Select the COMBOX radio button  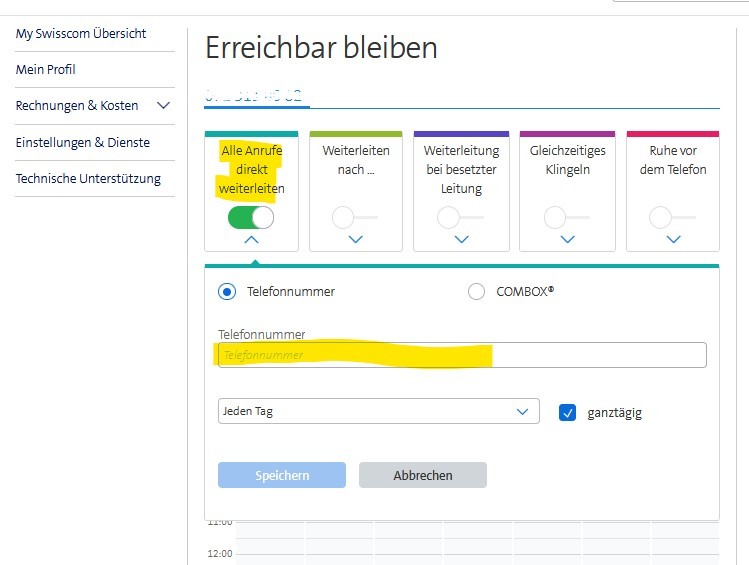point(476,291)
